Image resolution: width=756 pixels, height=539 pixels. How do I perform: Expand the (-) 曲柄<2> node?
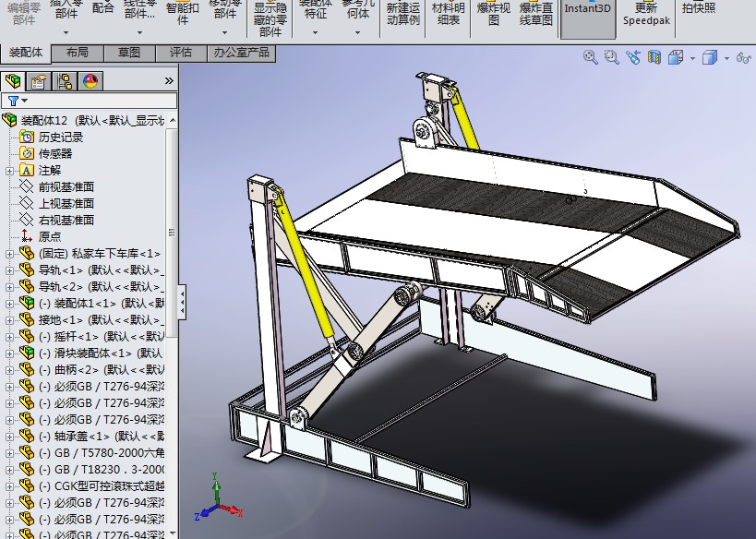tap(9, 370)
